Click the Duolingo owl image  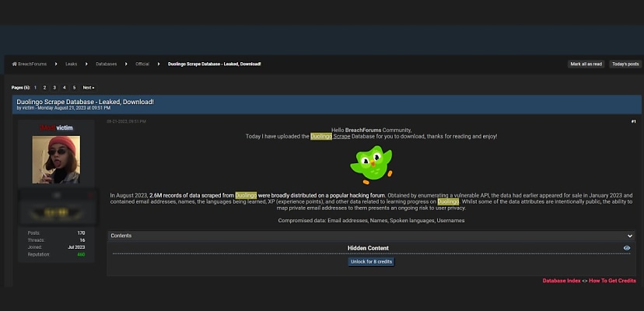371,165
